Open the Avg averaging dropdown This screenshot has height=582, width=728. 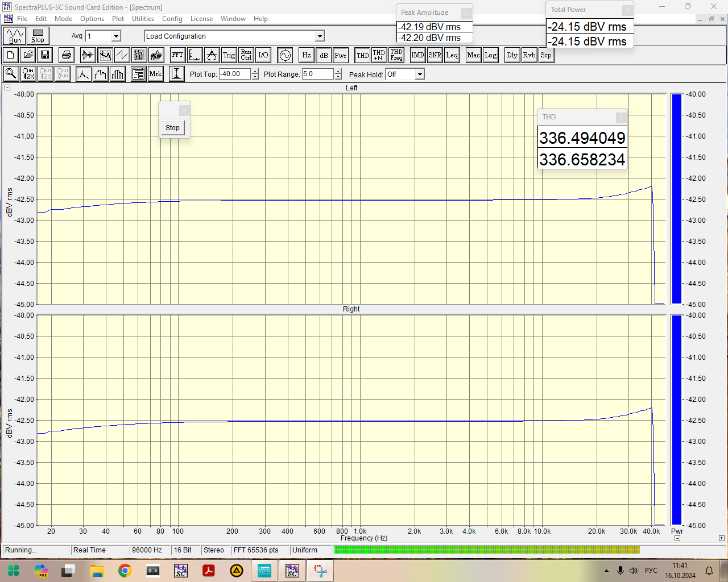pos(116,36)
